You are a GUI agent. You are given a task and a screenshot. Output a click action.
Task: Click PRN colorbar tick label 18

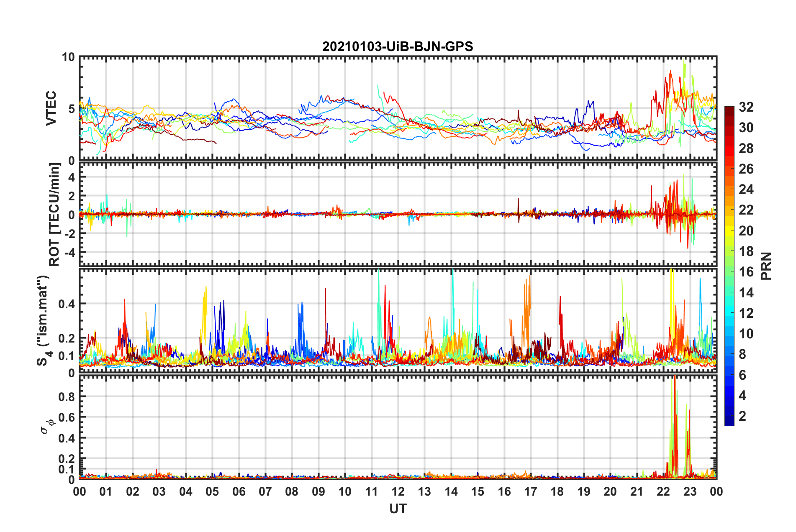click(746, 251)
